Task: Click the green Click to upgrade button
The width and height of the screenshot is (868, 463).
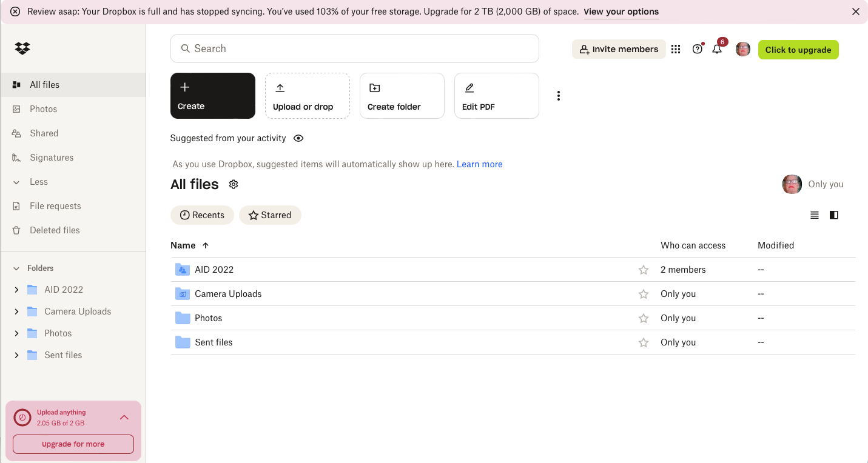Action: (798, 49)
